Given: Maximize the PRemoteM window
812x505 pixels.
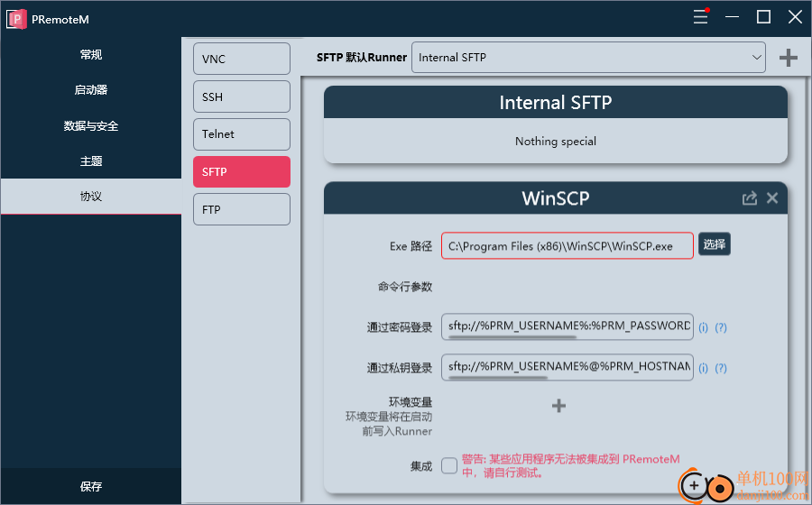Looking at the screenshot, I should pyautogui.click(x=763, y=17).
